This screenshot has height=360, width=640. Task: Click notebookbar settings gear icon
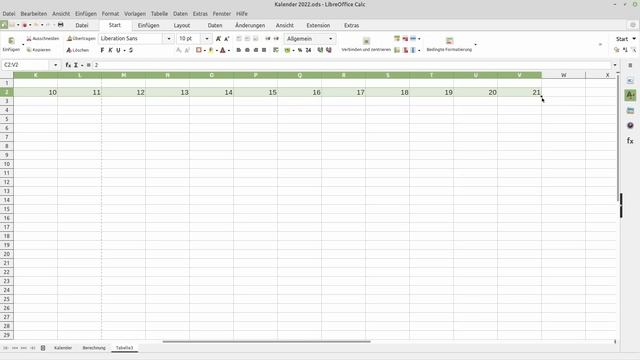(x=633, y=25)
